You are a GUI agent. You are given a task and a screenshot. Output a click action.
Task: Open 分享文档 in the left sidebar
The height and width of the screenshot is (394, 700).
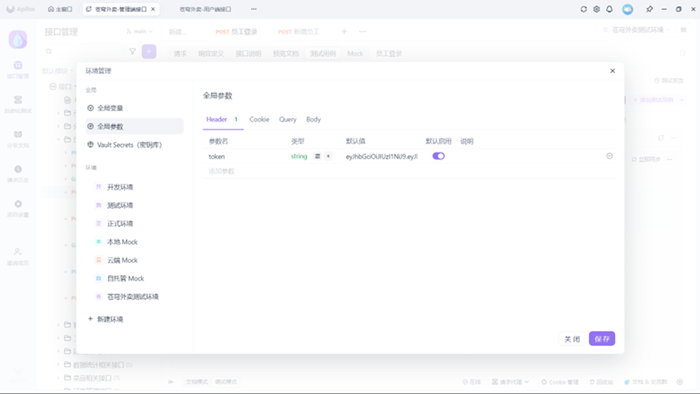point(18,139)
